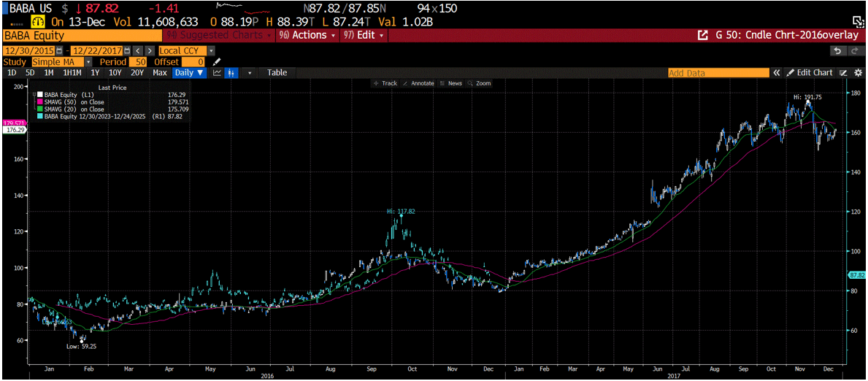868x381 pixels.
Task: Click the end date field 12/22/2017
Action: (x=96, y=50)
